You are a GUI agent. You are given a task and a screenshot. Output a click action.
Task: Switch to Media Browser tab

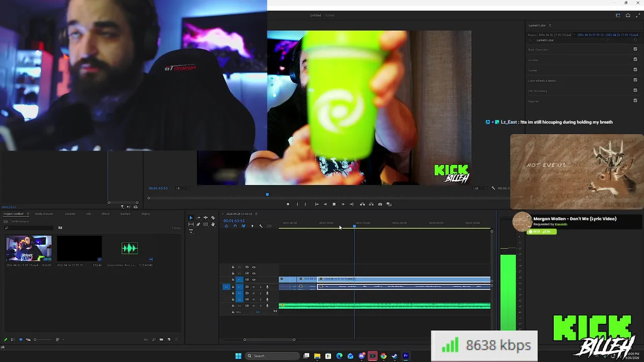tap(44, 214)
